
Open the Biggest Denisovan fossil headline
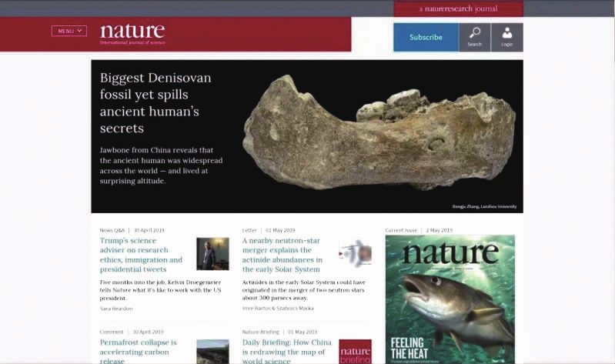[155, 103]
